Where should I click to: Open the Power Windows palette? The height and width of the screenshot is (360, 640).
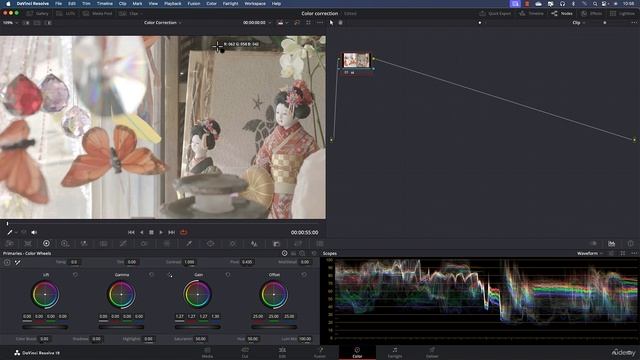(210, 244)
